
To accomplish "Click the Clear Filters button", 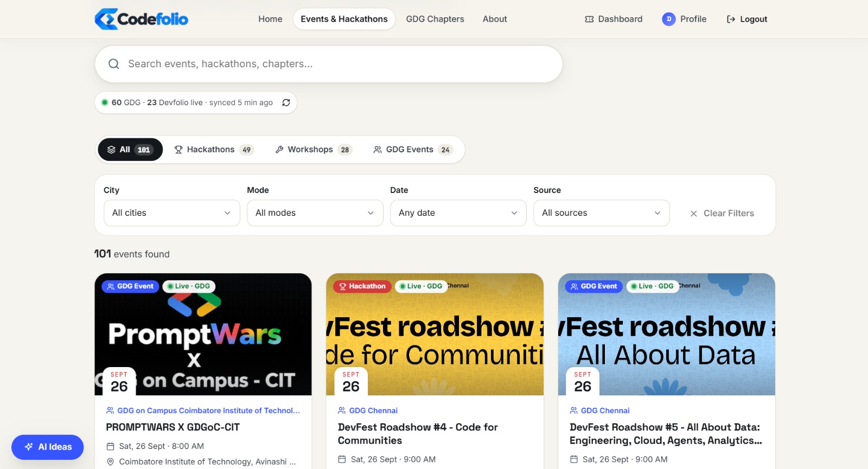I will pos(722,214).
